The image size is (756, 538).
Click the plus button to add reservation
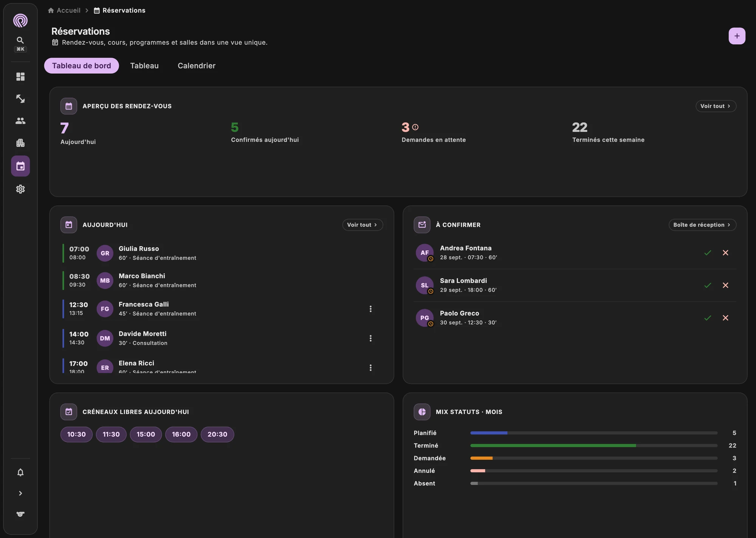(737, 36)
